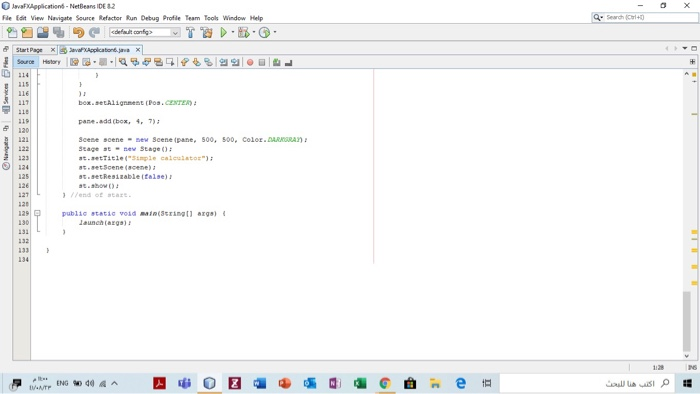Click the Redo toolbar icon
The image size is (700, 394).
click(x=94, y=32)
